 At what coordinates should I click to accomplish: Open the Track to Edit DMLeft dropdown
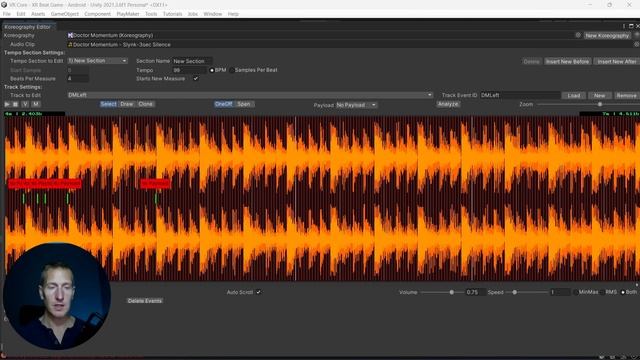tap(250, 95)
